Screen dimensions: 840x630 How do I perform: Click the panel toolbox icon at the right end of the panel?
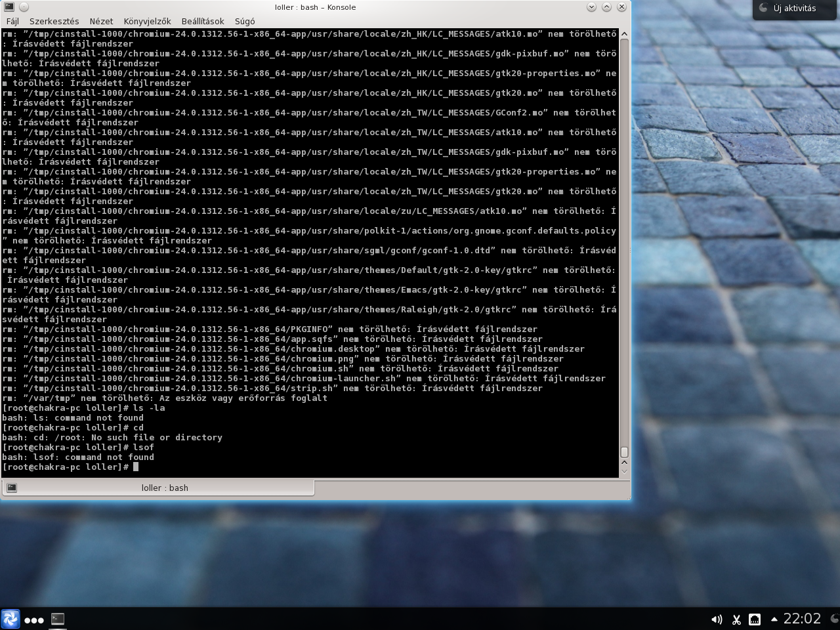835,618
